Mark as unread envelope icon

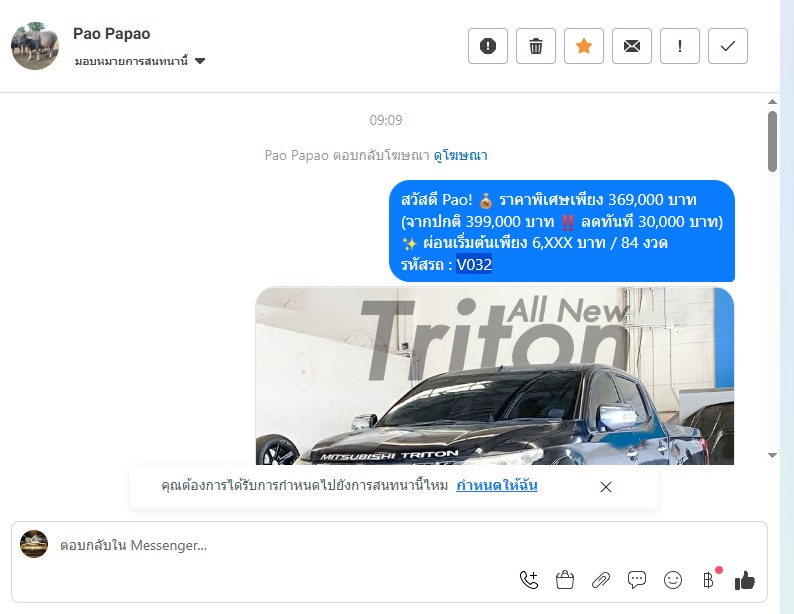tap(631, 46)
